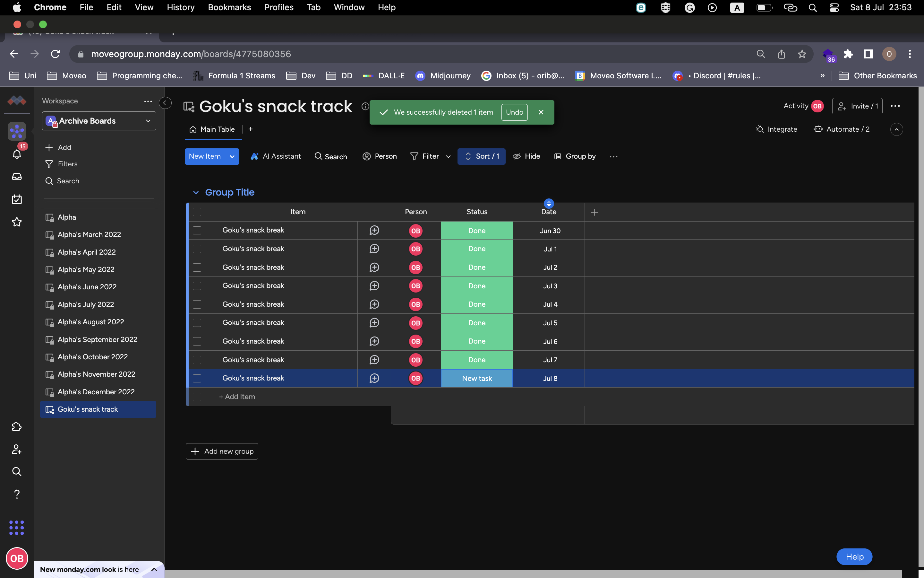Viewport: 924px width, 578px height.
Task: Open the nine-dot products switcher icon
Action: (17, 528)
